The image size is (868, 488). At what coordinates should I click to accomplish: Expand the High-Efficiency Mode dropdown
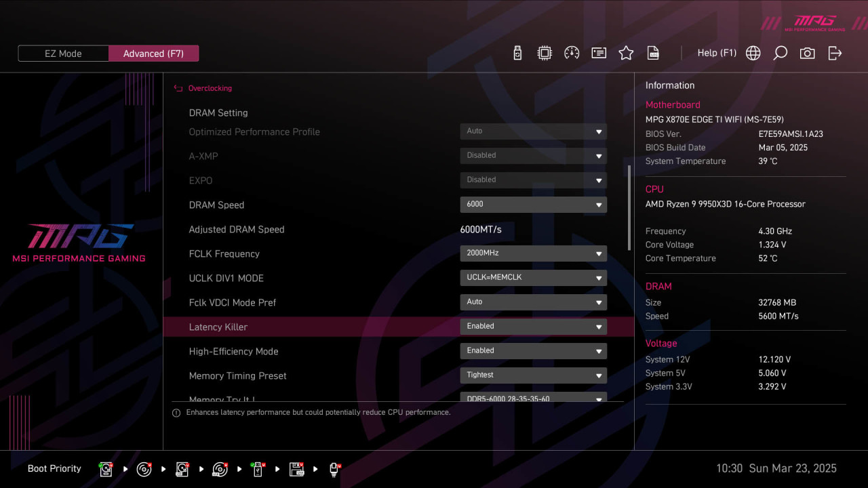(x=533, y=351)
